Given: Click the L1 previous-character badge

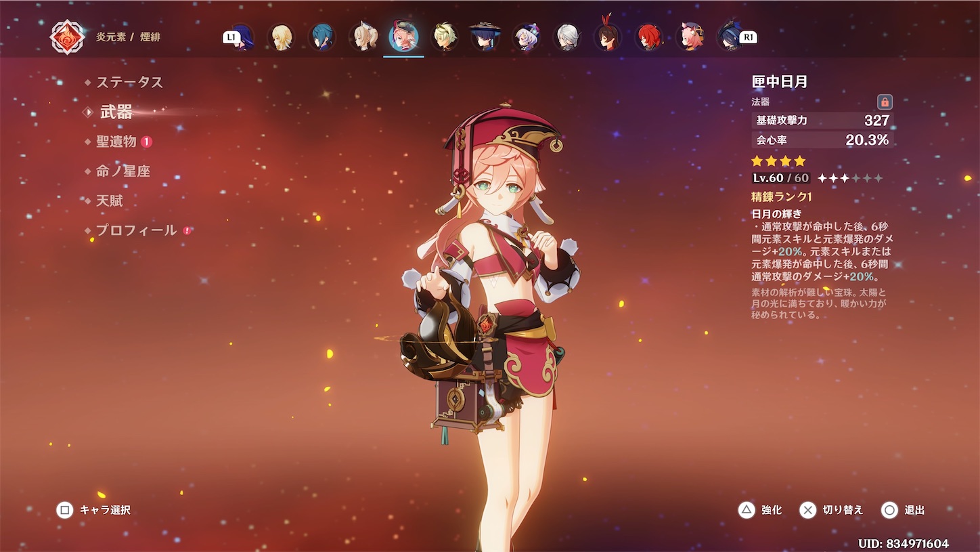Looking at the screenshot, I should point(231,38).
